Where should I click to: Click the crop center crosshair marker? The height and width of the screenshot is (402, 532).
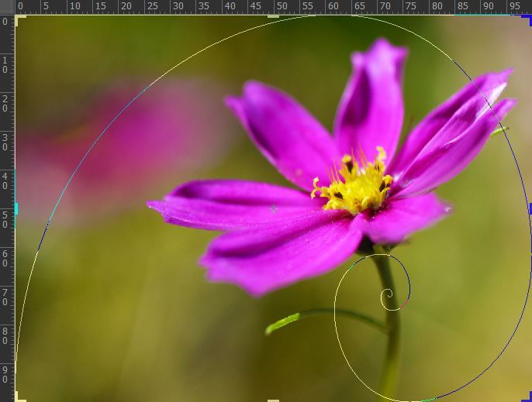pos(273,208)
